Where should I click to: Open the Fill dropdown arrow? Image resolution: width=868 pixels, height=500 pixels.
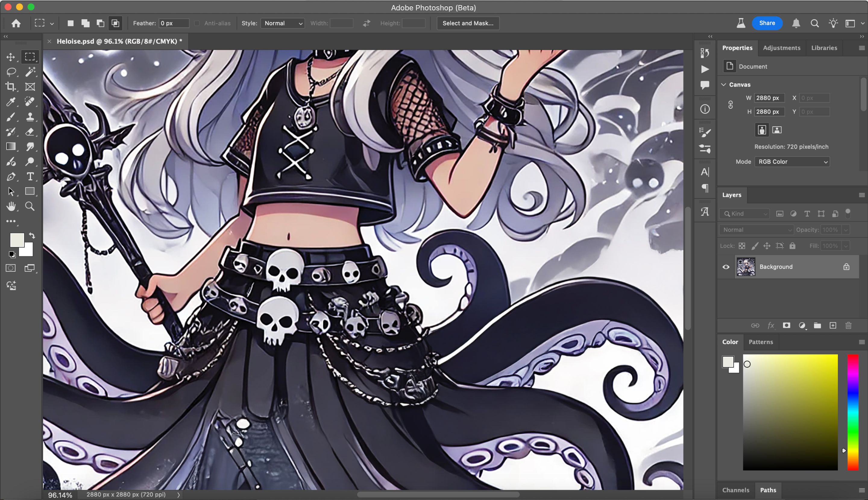846,246
